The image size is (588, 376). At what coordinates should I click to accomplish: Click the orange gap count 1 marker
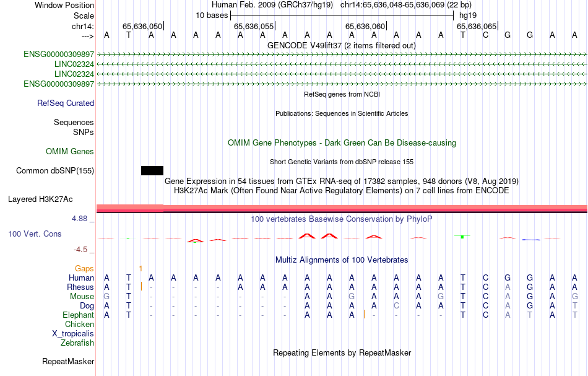141,269
